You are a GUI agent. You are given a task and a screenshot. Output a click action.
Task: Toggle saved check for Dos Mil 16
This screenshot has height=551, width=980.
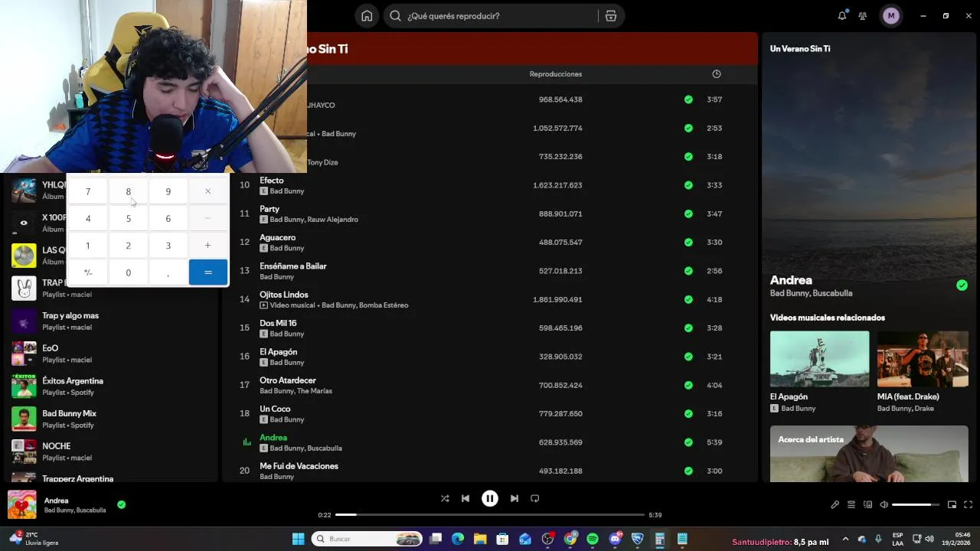(688, 328)
